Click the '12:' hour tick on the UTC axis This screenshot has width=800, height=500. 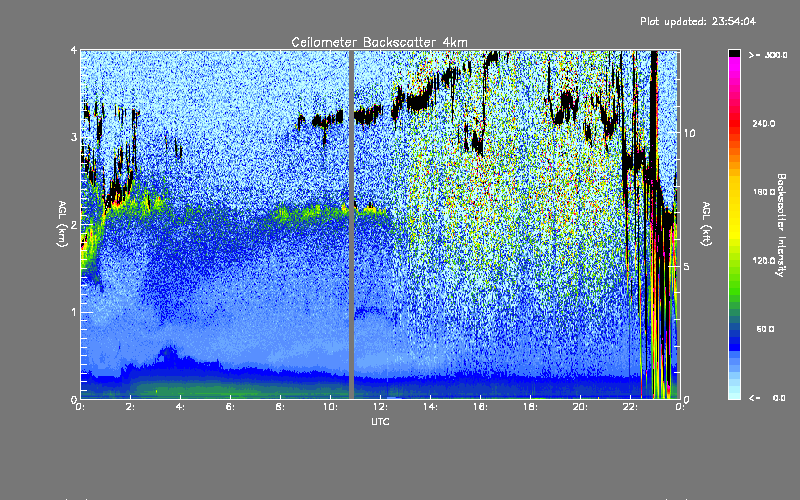381,407
